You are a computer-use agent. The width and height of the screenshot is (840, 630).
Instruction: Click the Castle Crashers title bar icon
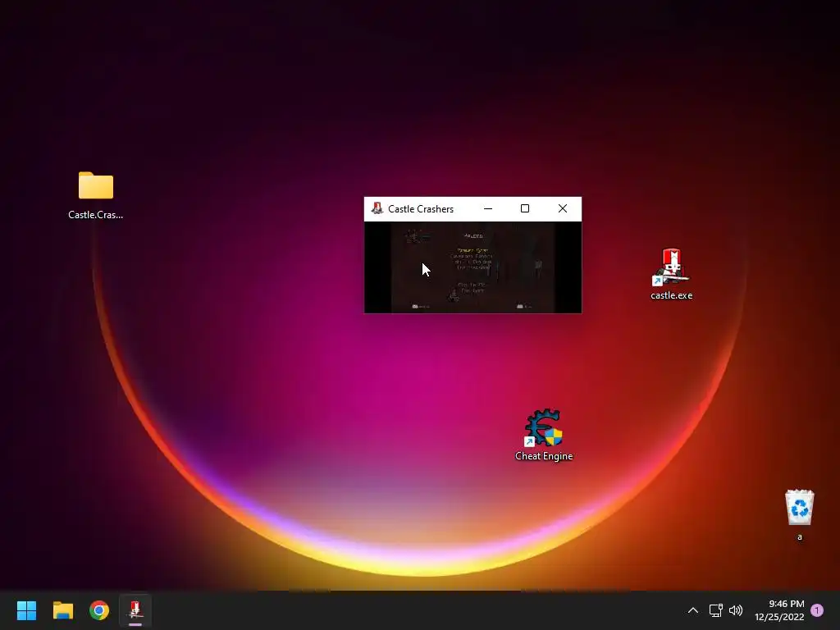click(377, 208)
